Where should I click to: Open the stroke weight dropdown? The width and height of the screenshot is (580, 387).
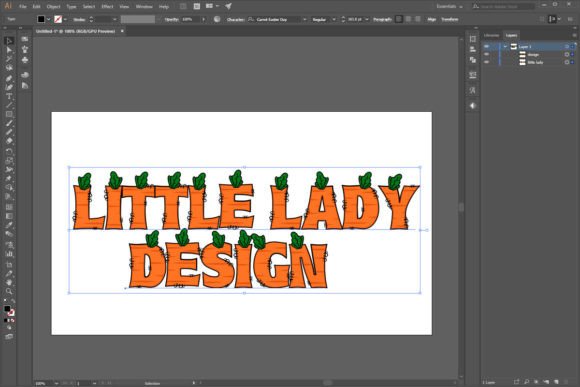click(x=115, y=19)
